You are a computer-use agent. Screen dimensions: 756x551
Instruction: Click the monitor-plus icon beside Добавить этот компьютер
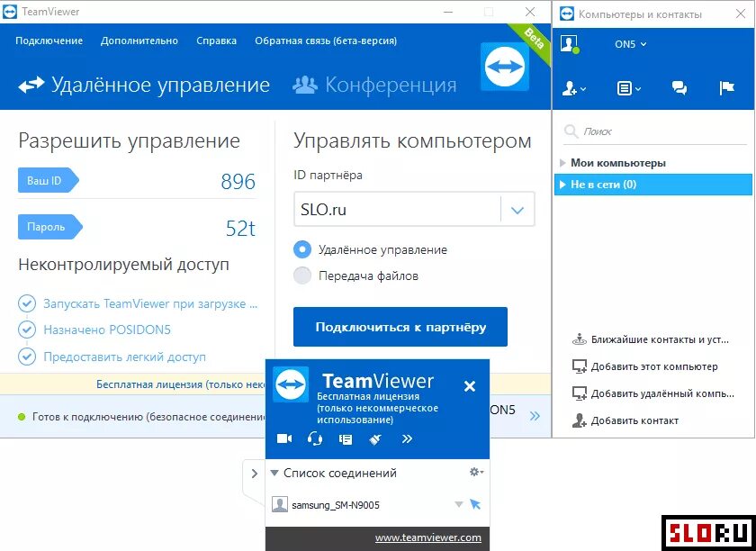click(x=579, y=366)
